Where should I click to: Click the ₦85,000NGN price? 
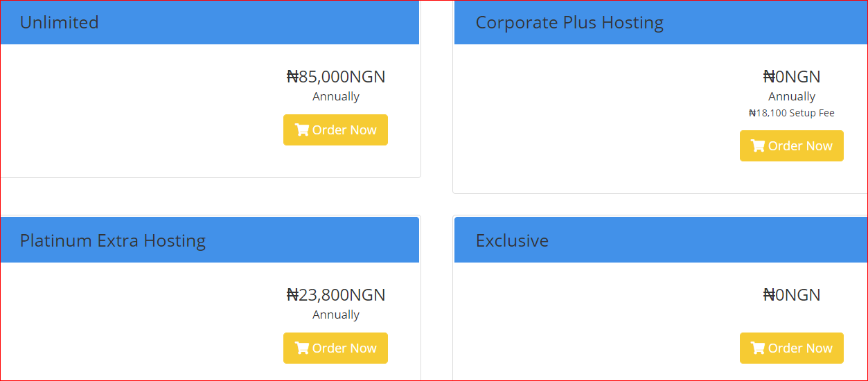pyautogui.click(x=336, y=76)
